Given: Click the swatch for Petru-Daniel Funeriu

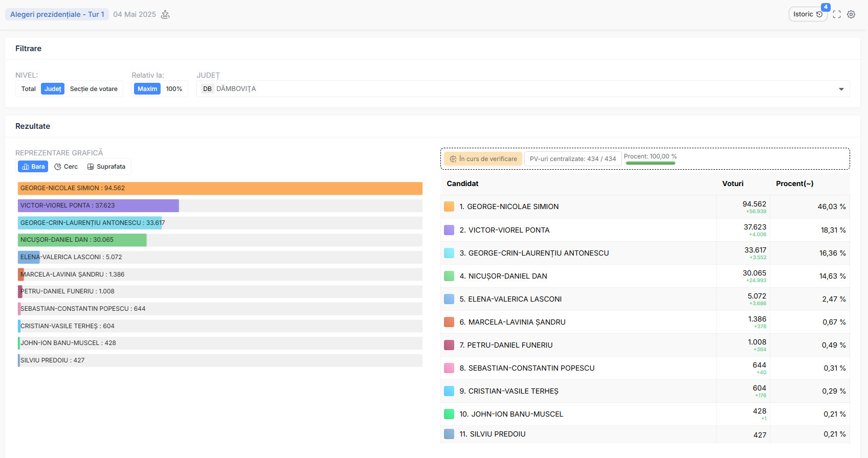Looking at the screenshot, I should 449,345.
